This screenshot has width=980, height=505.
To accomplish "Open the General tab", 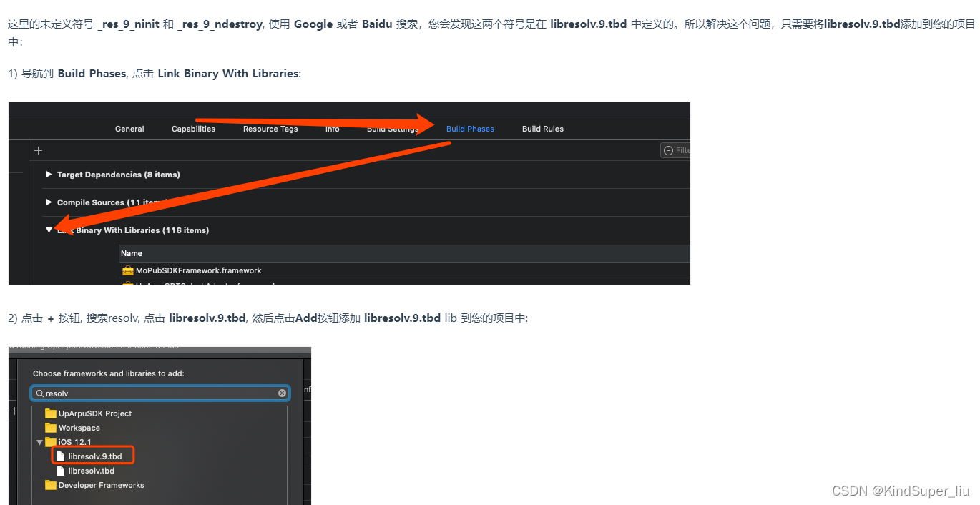I will [129, 129].
